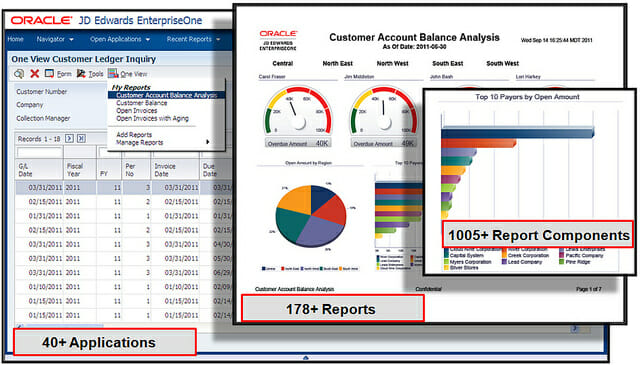Click Pine Ridge legend entry

[x=575, y=262]
